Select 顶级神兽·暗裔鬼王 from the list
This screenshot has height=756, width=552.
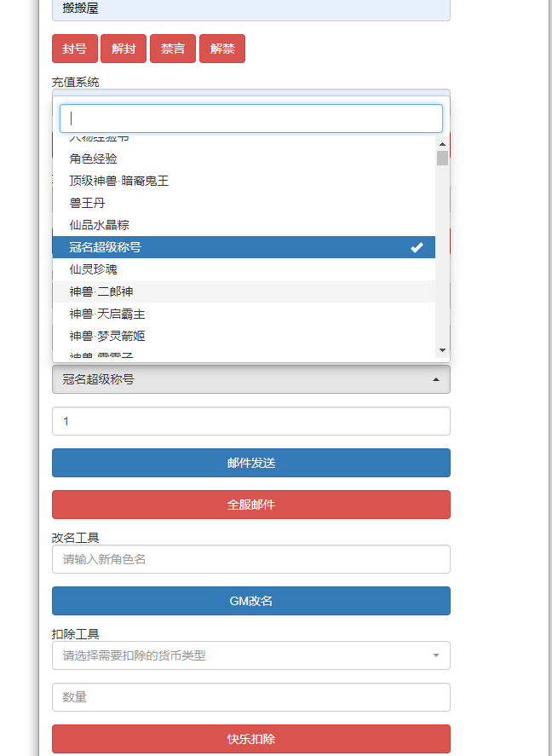coord(119,181)
